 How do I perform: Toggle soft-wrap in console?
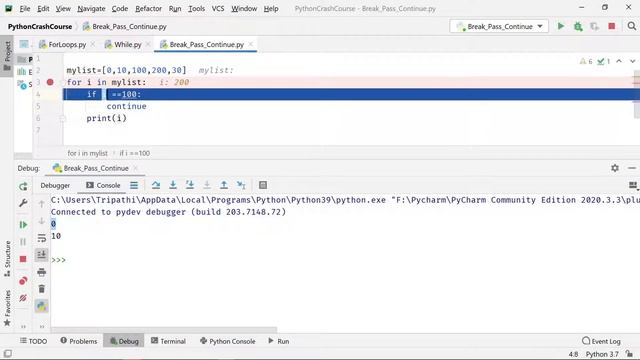[x=41, y=238]
